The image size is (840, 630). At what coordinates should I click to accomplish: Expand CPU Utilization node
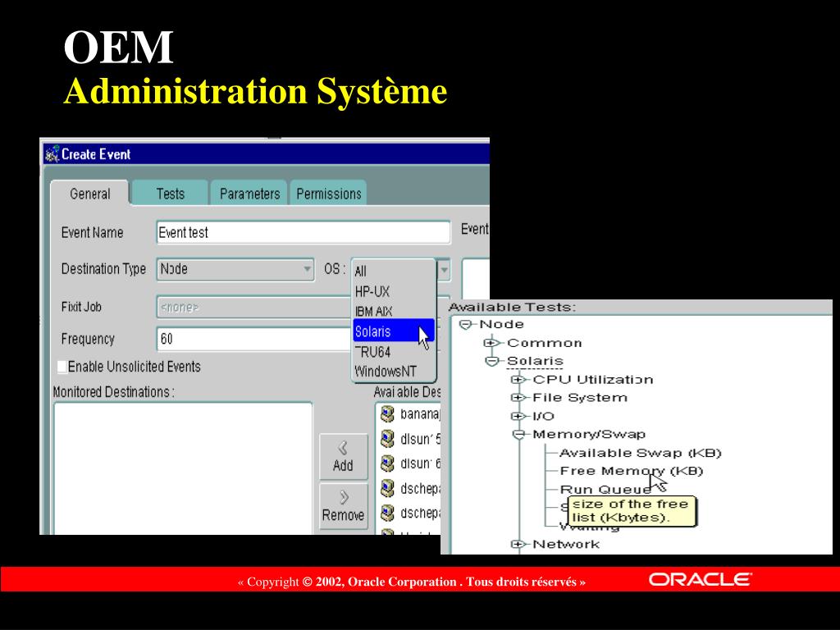point(517,379)
